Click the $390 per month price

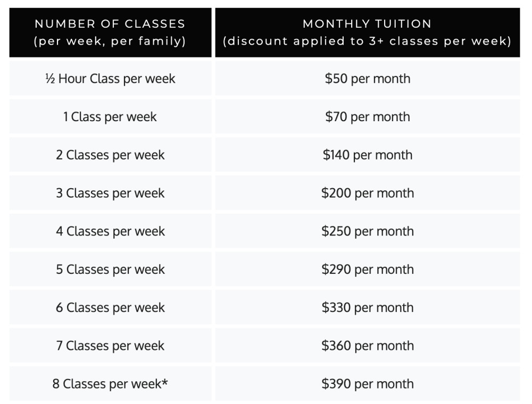pos(368,384)
